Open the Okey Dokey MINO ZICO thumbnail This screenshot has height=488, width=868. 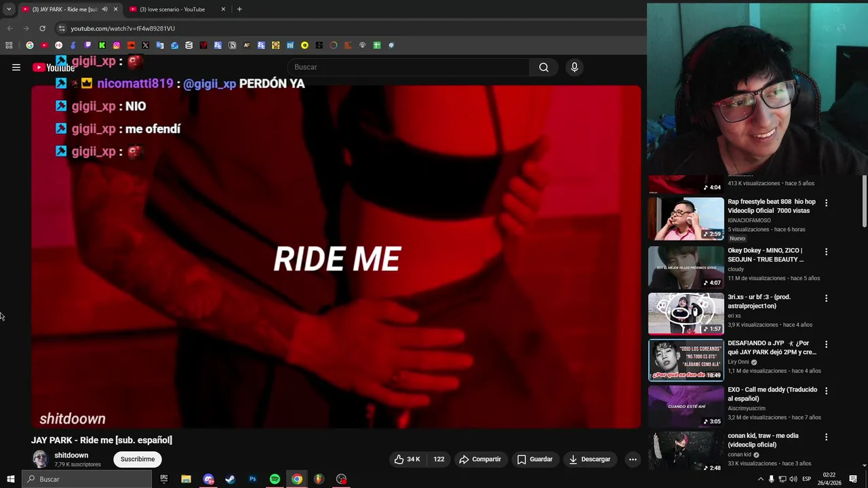pos(686,267)
